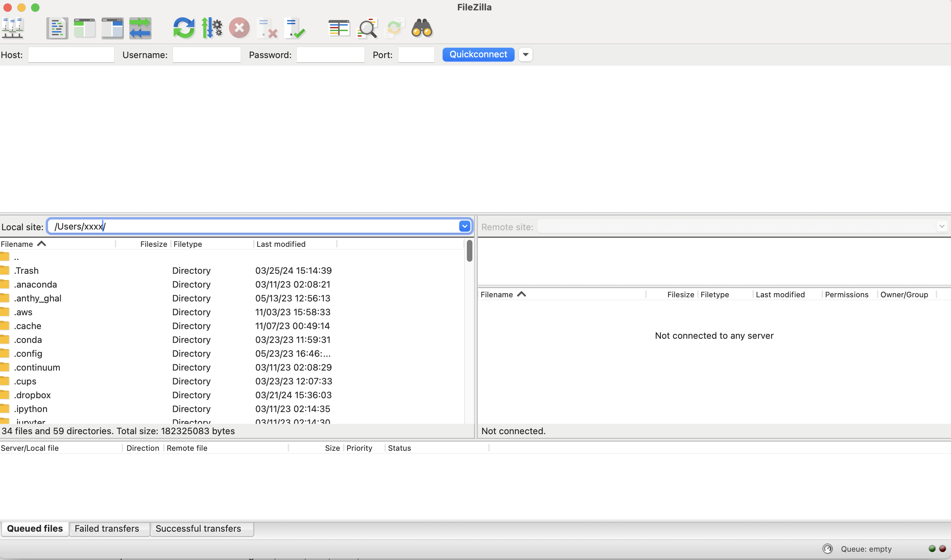951x560 pixels.
Task: Open directory listing filters icon
Action: pos(339,28)
